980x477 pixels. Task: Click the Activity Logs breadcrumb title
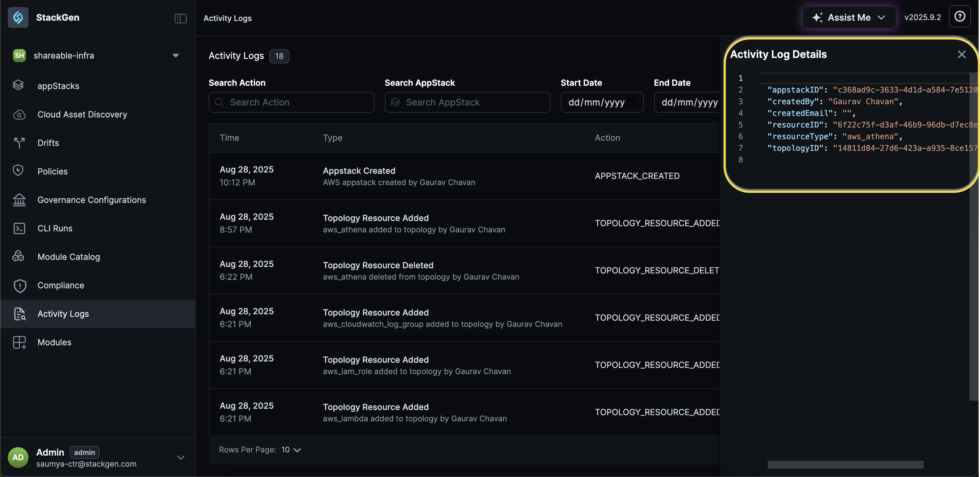(228, 18)
